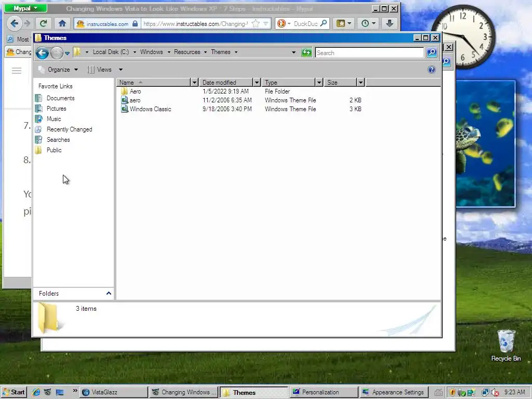Launch Internet Explorer from Quick Launch

tap(36, 392)
